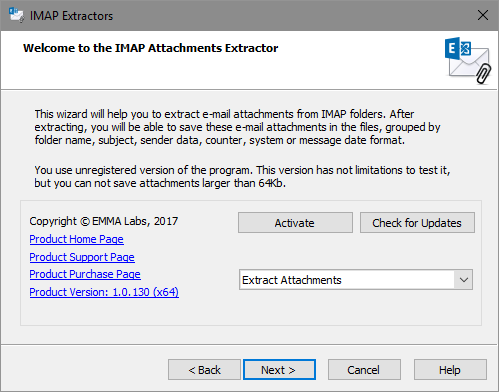Expand the dropdown arrow beside Extract Attachments
Image resolution: width=499 pixels, height=392 pixels.
[464, 280]
